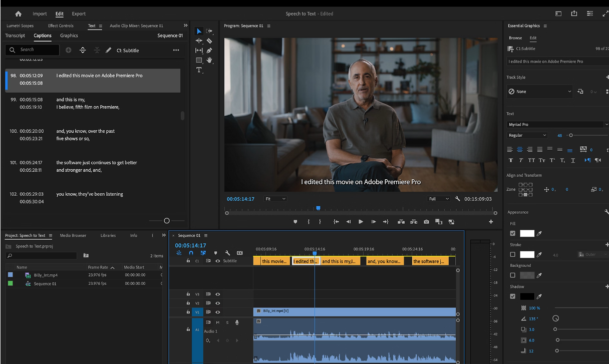Split the selected caption segment
609x364 pixels.
pos(83,50)
